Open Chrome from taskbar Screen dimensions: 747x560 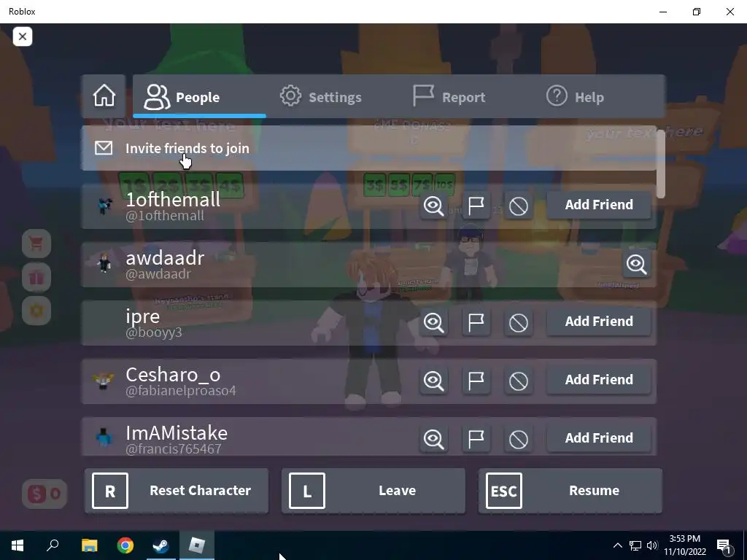125,545
